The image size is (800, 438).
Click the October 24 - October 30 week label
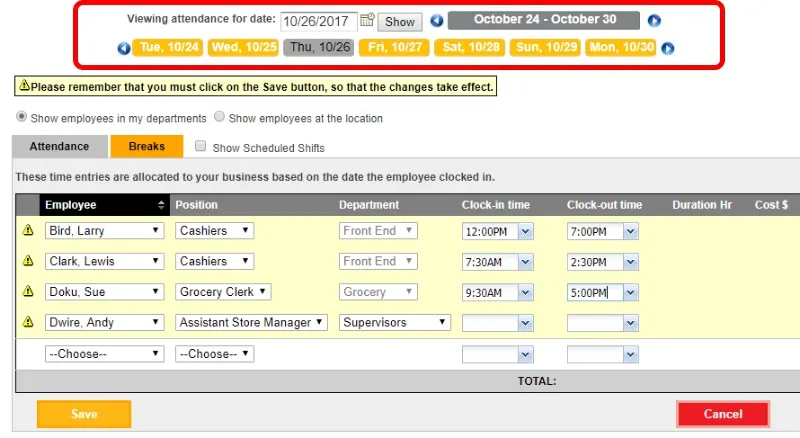point(544,20)
